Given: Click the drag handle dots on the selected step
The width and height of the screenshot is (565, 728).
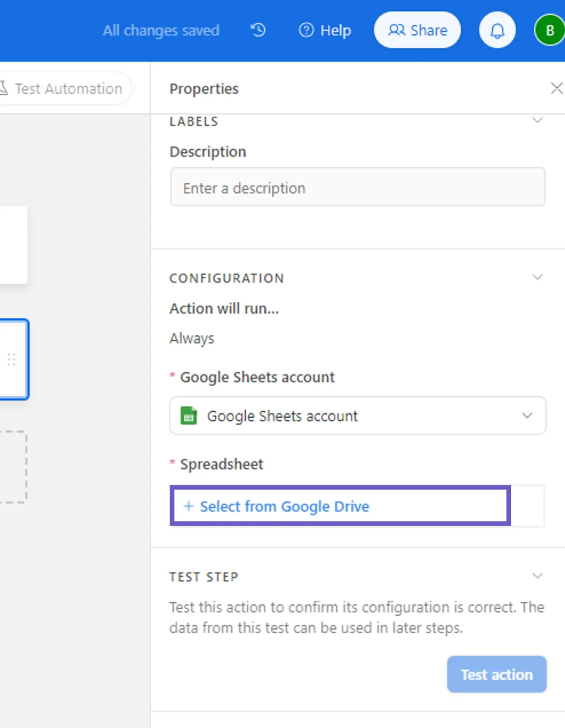Looking at the screenshot, I should (x=12, y=359).
